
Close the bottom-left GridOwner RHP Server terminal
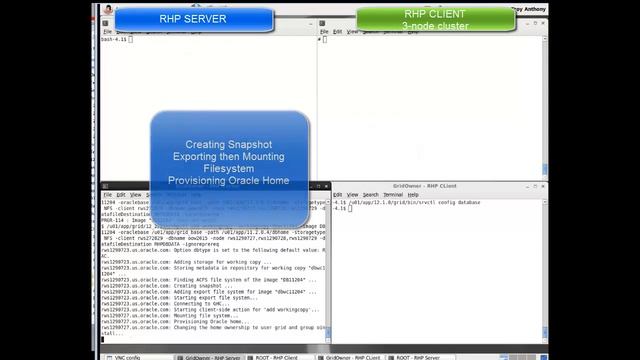point(326,186)
